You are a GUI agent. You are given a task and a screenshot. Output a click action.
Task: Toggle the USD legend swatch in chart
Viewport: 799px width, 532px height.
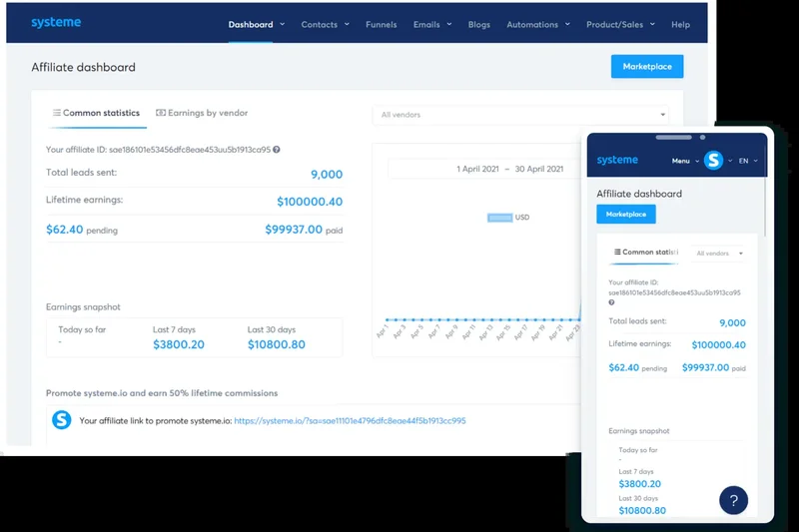(x=500, y=218)
